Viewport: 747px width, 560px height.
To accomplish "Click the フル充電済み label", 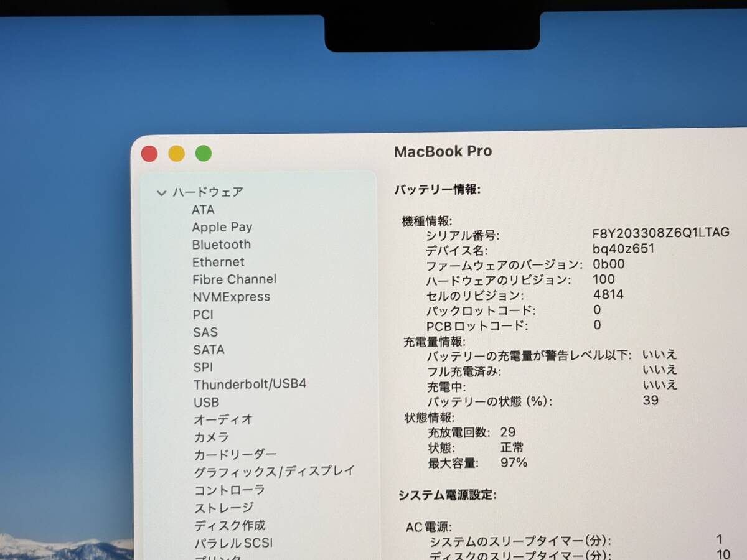I will coord(464,372).
